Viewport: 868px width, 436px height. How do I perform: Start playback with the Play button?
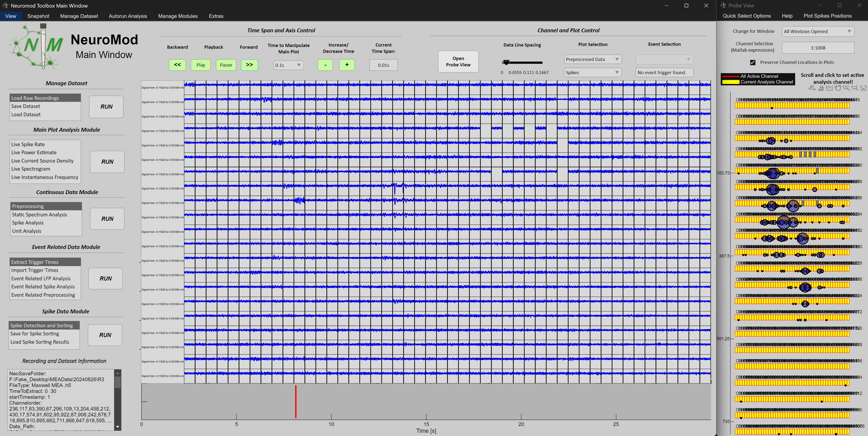[x=201, y=65]
